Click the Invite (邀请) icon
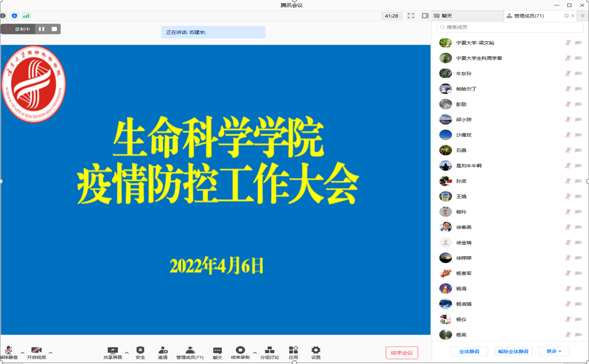Viewport: 589px width, 364px height. pyautogui.click(x=163, y=350)
